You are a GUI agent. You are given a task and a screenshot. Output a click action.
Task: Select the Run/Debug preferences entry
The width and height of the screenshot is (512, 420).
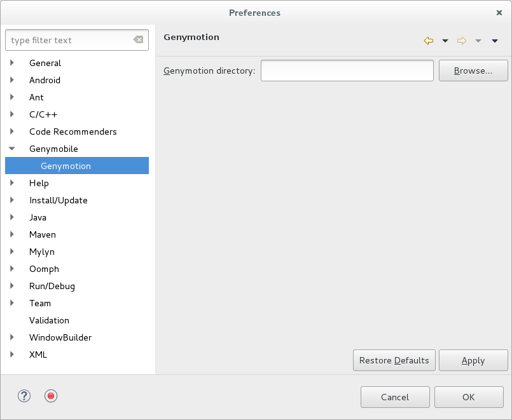pyautogui.click(x=52, y=286)
